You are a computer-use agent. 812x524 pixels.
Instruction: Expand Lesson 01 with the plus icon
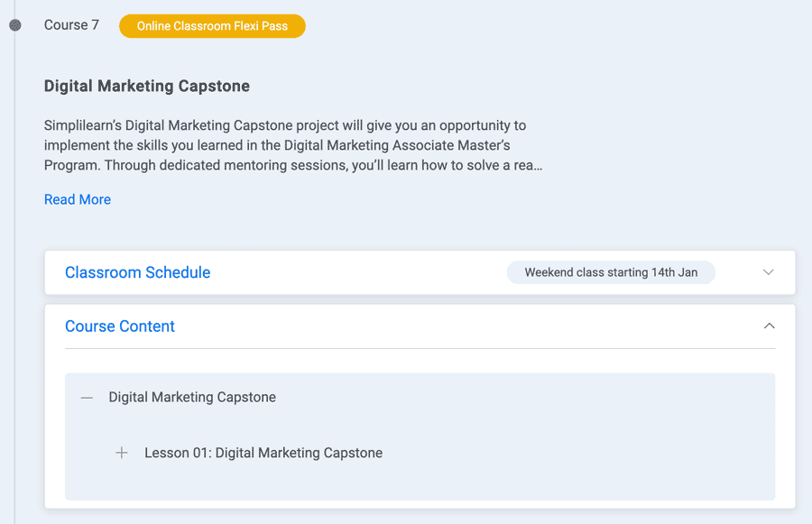coord(122,453)
